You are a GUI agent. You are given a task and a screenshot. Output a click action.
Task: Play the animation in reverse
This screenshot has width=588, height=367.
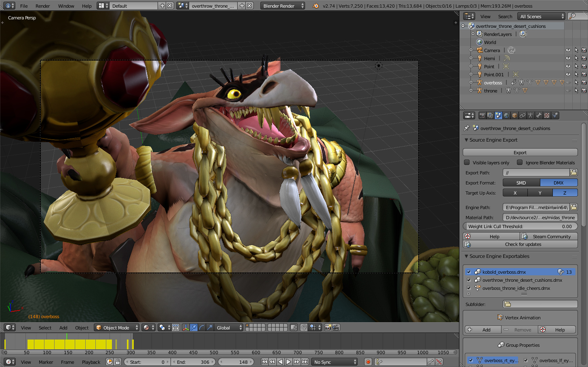pos(280,362)
